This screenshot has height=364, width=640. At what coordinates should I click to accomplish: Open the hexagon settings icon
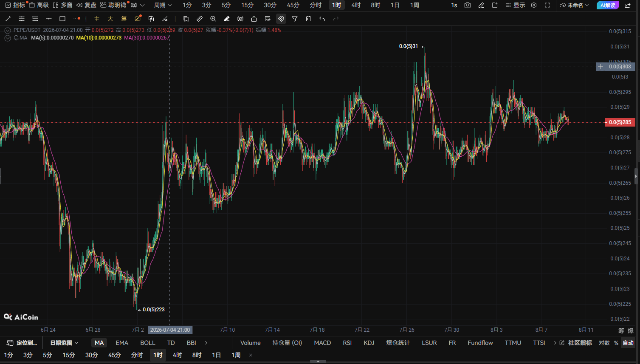(x=534, y=5)
